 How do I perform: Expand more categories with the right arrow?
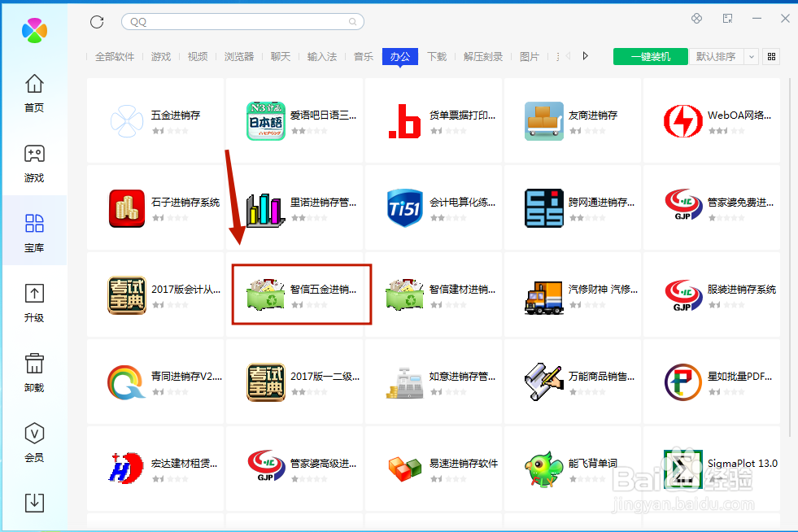(585, 57)
